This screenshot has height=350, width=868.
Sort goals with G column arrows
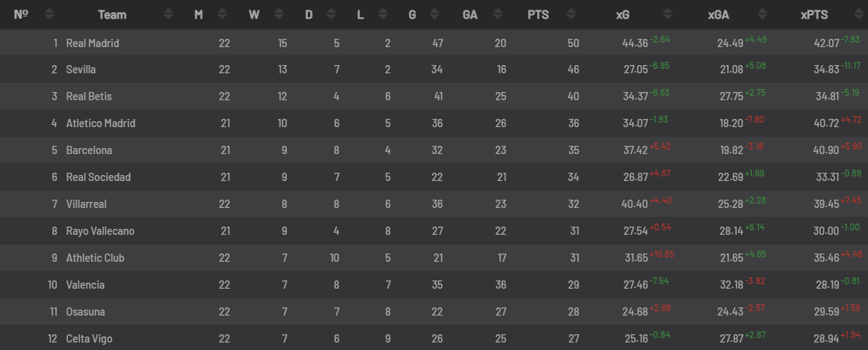pos(435,15)
